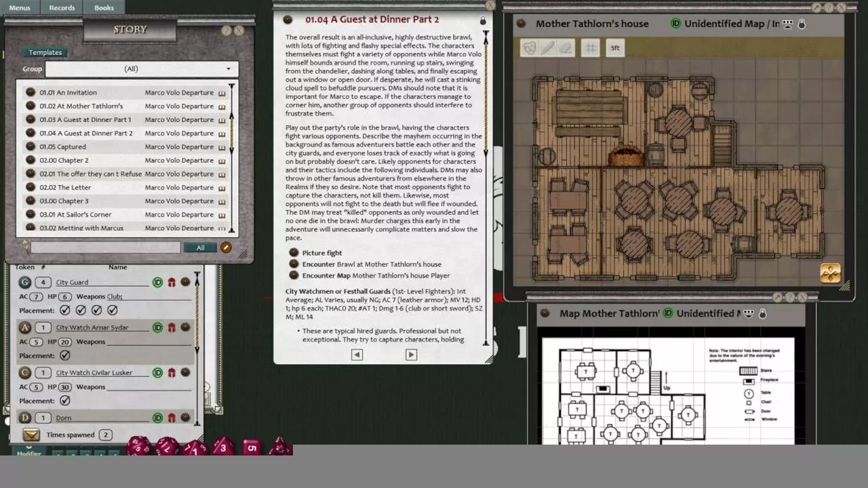The width and height of the screenshot is (868, 488).
Task: Click red helmet icon for Civilar Lusker
Action: click(x=172, y=373)
